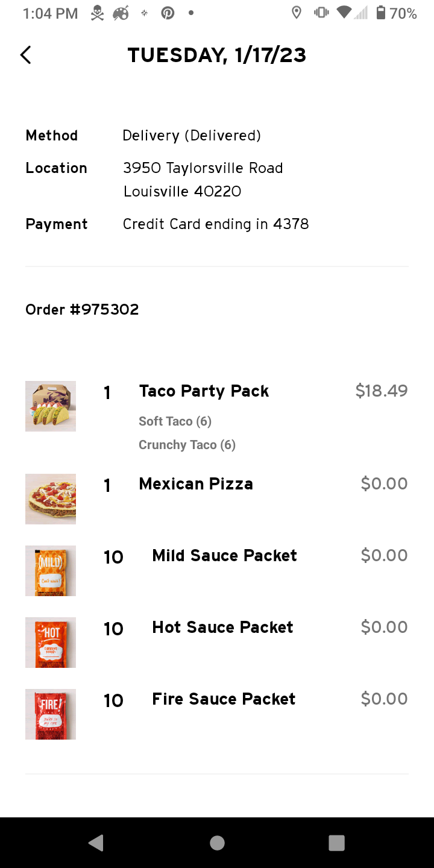Tap the Mild Sauce Packet image
This screenshot has width=434, height=868.
click(51, 570)
